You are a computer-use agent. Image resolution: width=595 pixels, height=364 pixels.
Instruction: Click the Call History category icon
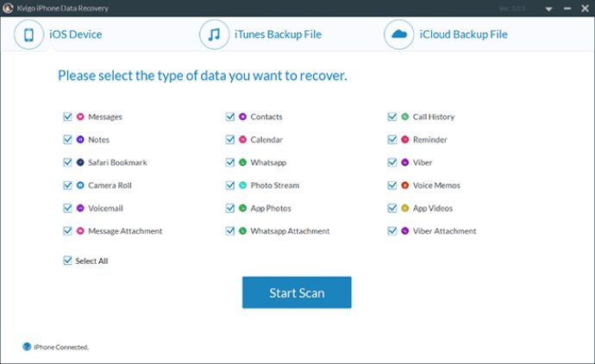(x=405, y=116)
